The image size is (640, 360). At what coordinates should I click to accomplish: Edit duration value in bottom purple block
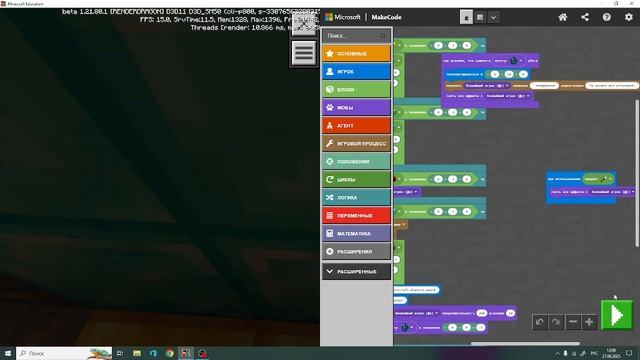(482, 313)
